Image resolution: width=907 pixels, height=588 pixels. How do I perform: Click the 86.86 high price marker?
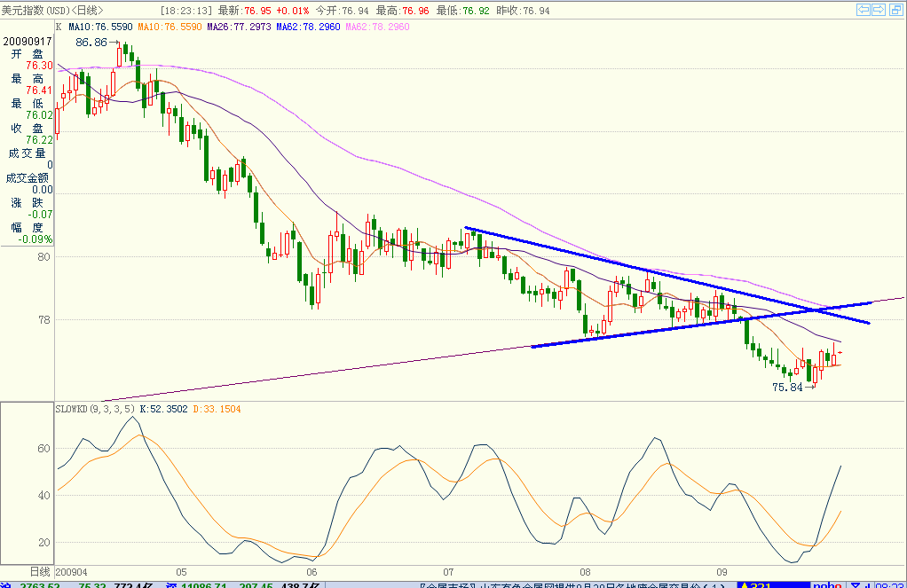pos(91,43)
